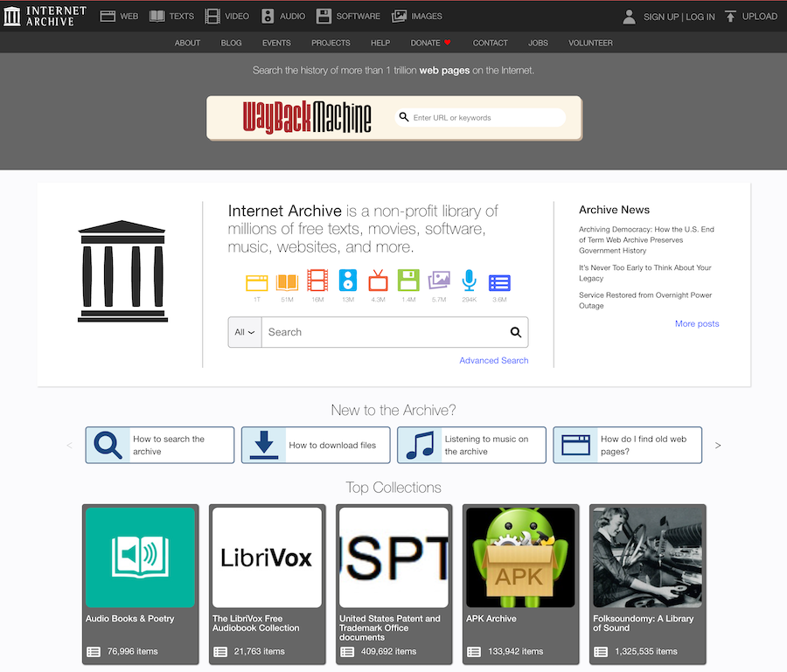This screenshot has height=672, width=787.
Task: Open the Blog menu item
Action: click(231, 43)
